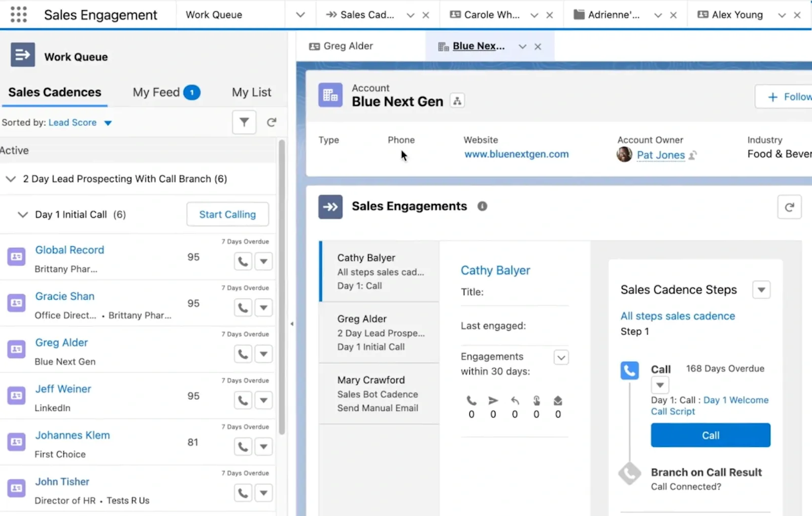Refresh the Work Queue list
The width and height of the screenshot is (812, 516).
point(272,122)
